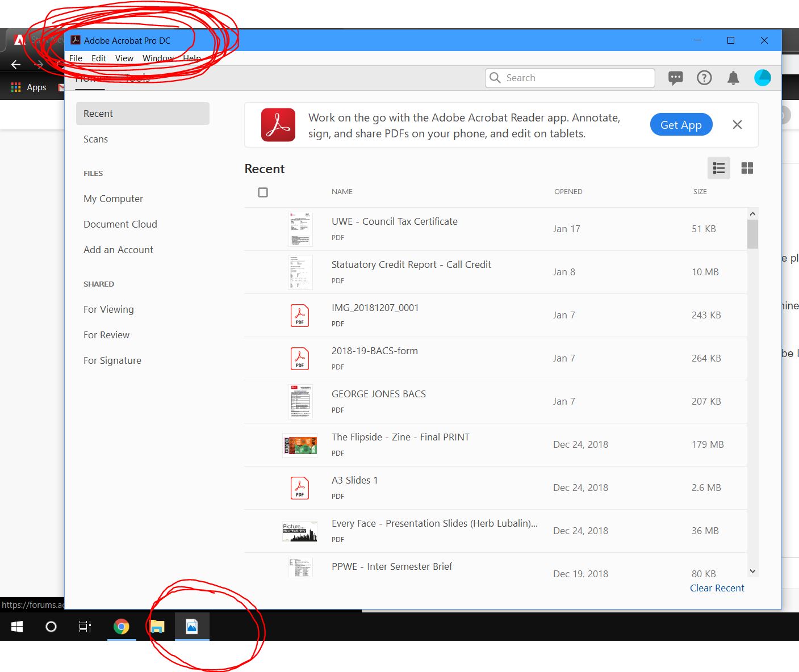Open Statuatory Credit Report thumbnail

tap(300, 272)
